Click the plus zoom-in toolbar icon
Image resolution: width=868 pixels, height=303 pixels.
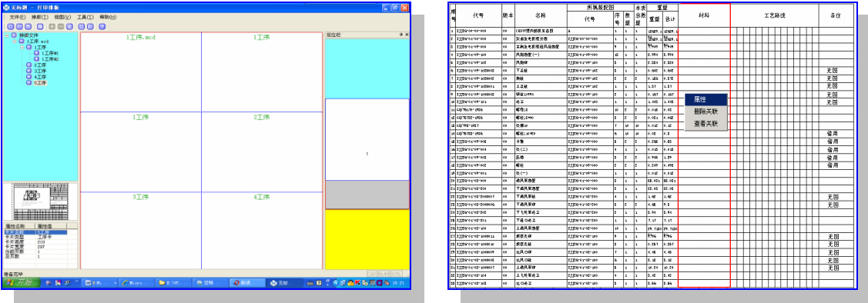click(52, 27)
